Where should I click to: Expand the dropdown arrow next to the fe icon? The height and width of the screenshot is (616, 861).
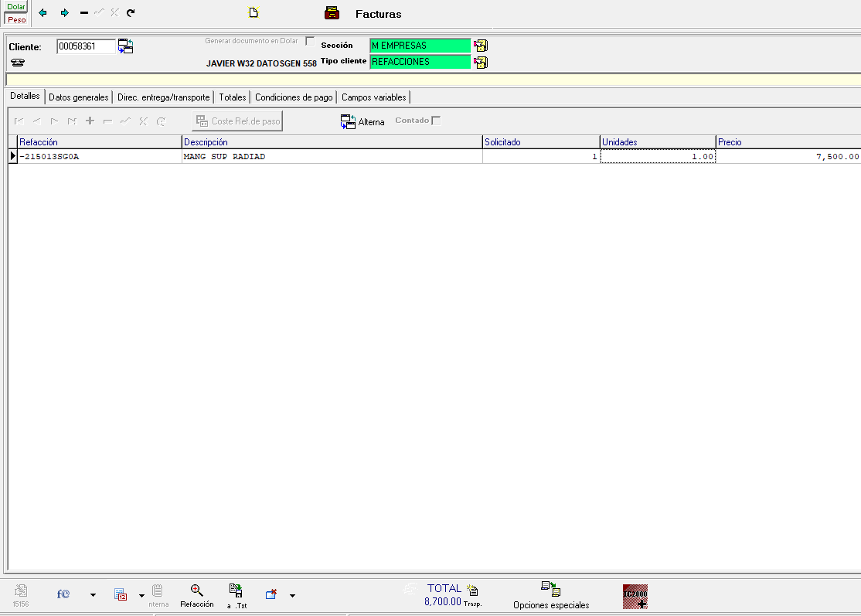pos(93,595)
